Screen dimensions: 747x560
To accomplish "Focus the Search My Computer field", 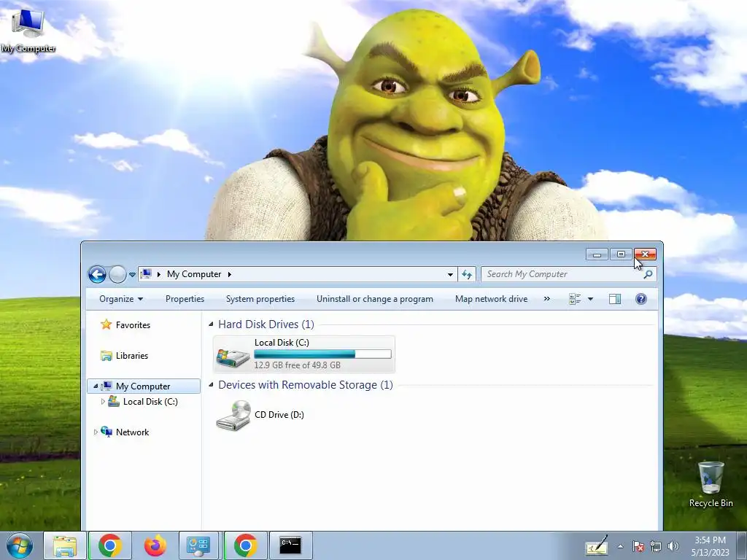I will pos(561,274).
